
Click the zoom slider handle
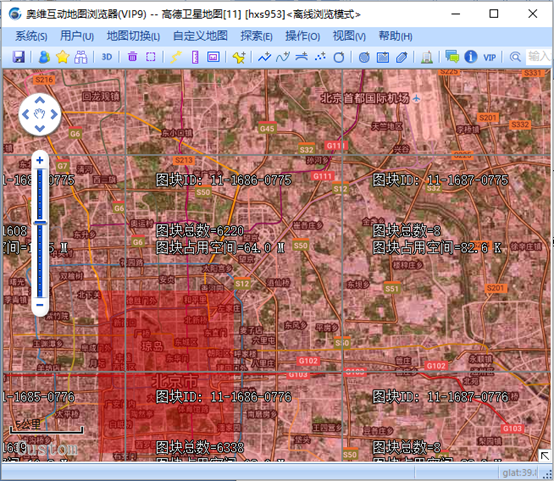pos(40,223)
